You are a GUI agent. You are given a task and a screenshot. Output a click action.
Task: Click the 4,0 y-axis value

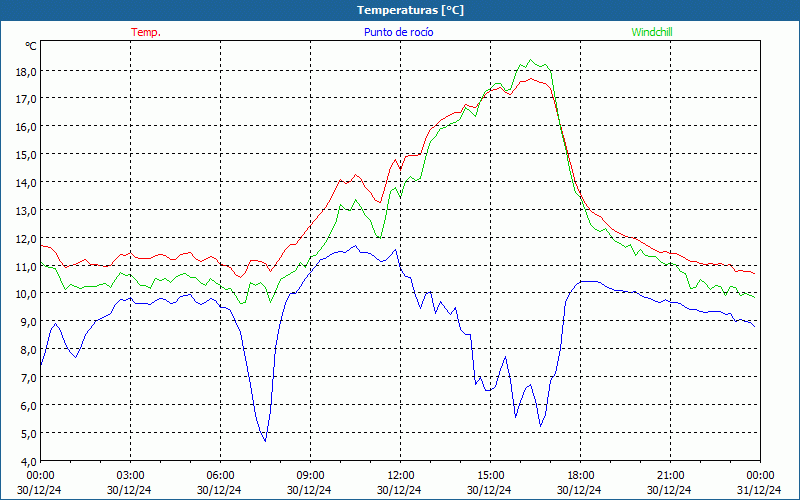[x=28, y=463]
